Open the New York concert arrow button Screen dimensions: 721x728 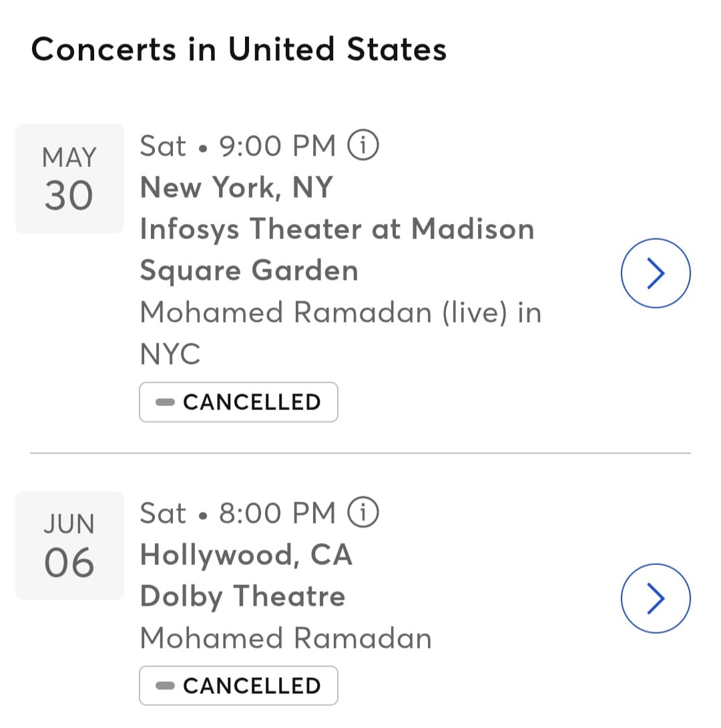click(656, 273)
